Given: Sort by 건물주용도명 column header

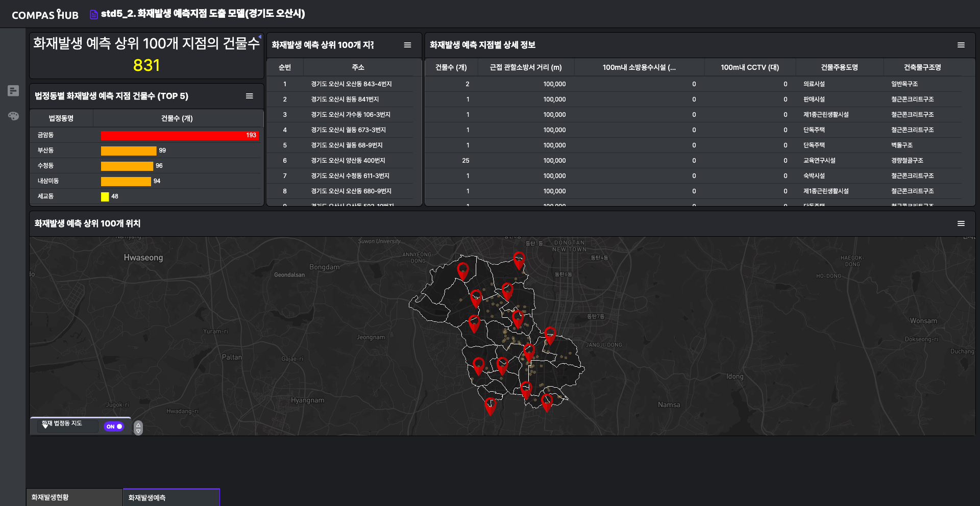Looking at the screenshot, I should (839, 67).
